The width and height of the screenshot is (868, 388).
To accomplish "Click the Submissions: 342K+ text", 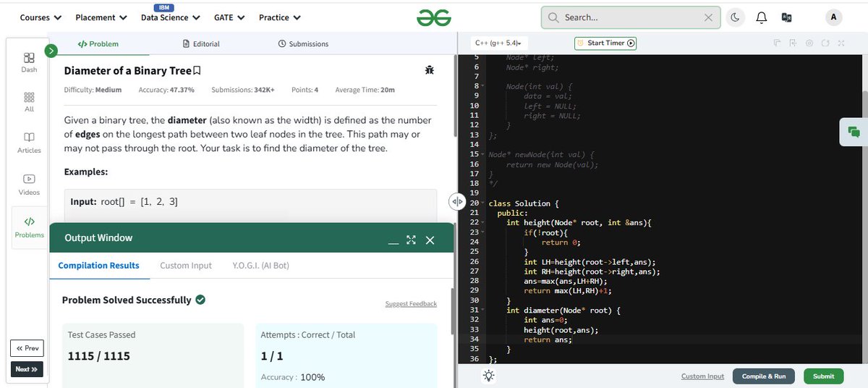I will tap(243, 90).
